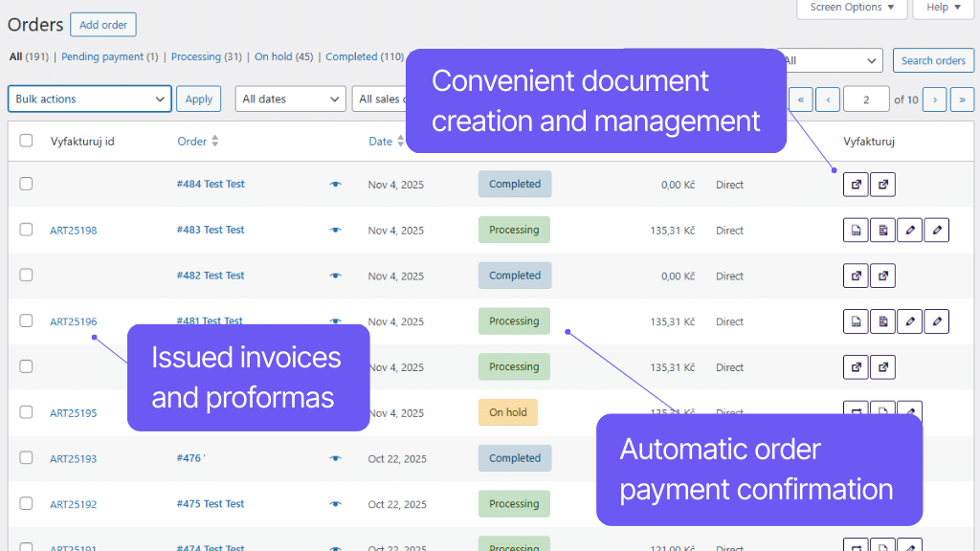Check the box for invoice ART25198 row

pyautogui.click(x=26, y=230)
